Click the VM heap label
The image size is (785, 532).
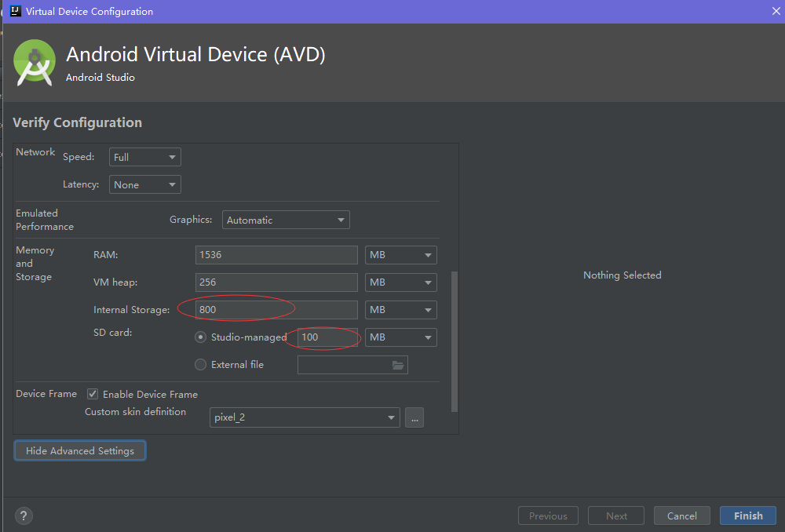[x=115, y=282]
